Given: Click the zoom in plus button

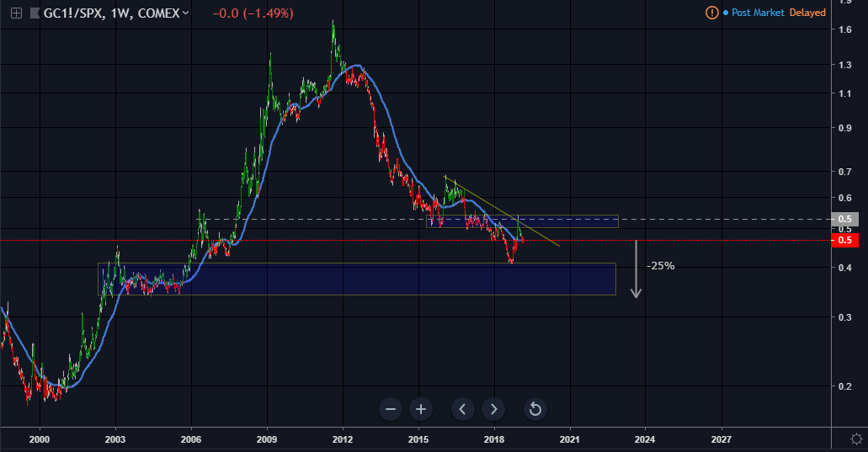Looking at the screenshot, I should [x=421, y=410].
